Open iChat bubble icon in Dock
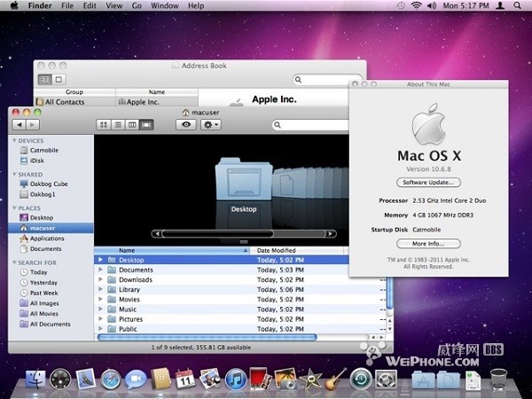The width and height of the screenshot is (532, 399). pos(136,379)
